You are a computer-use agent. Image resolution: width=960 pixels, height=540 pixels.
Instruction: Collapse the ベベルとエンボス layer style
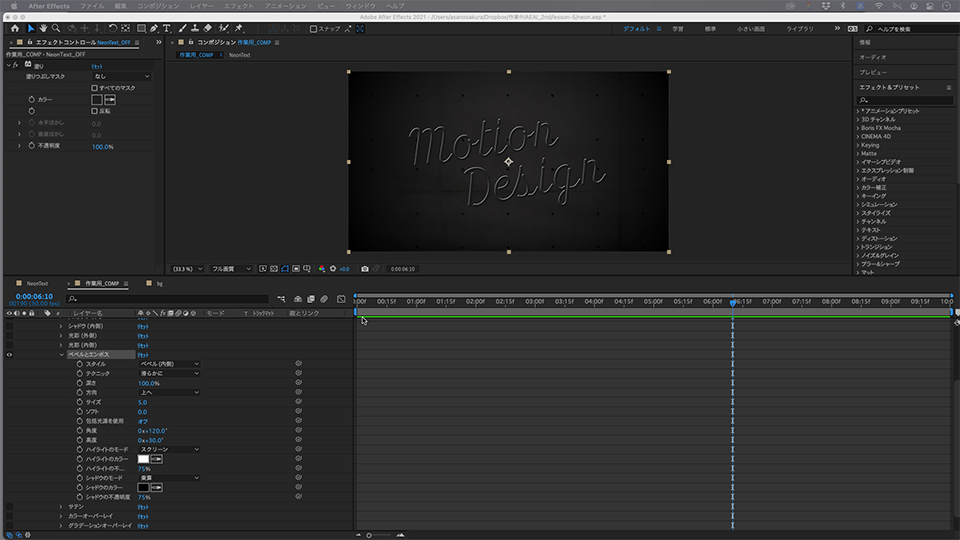click(61, 355)
